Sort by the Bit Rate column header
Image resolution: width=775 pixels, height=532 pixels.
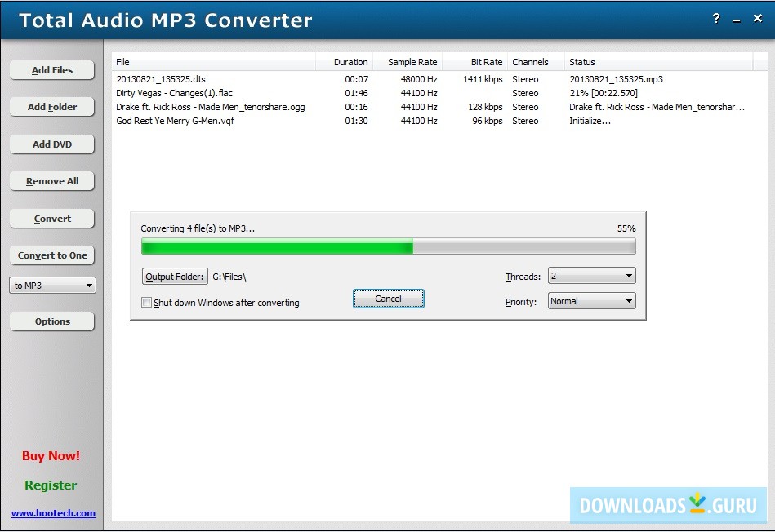click(x=474, y=62)
